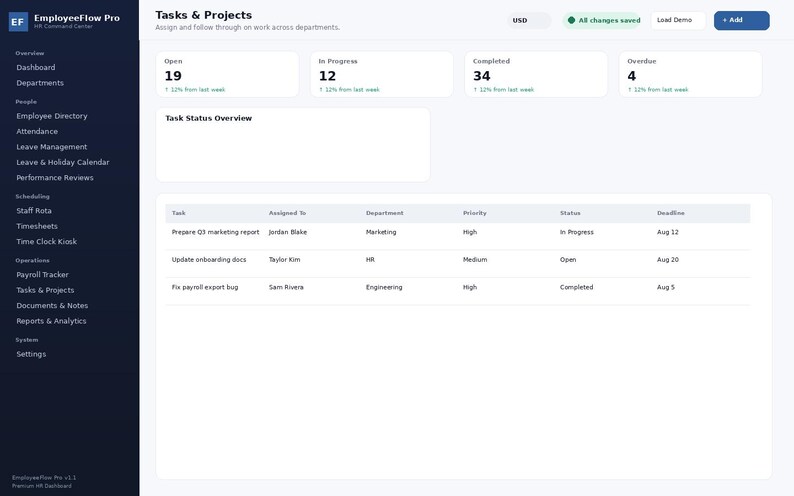
Task: Click the Aug 12 deadline
Action: [667, 232]
